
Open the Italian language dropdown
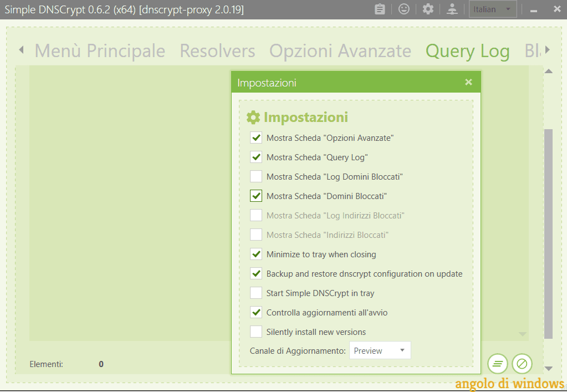pos(493,9)
